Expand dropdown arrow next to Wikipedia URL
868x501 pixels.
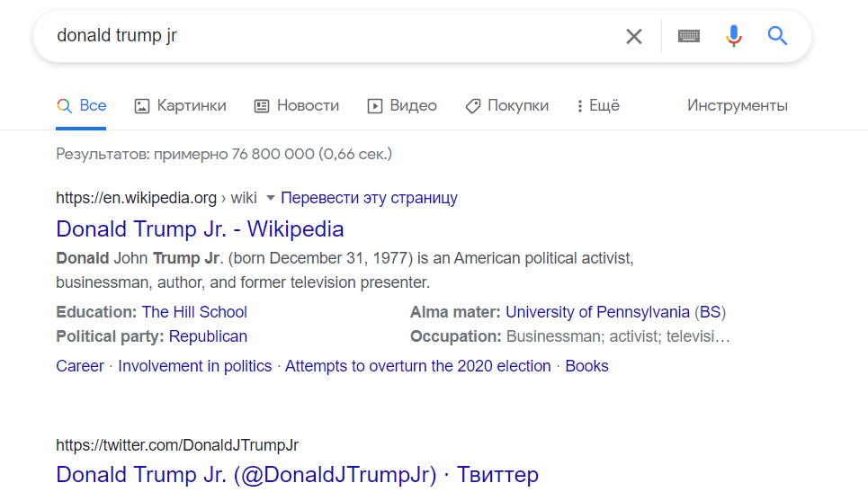270,198
